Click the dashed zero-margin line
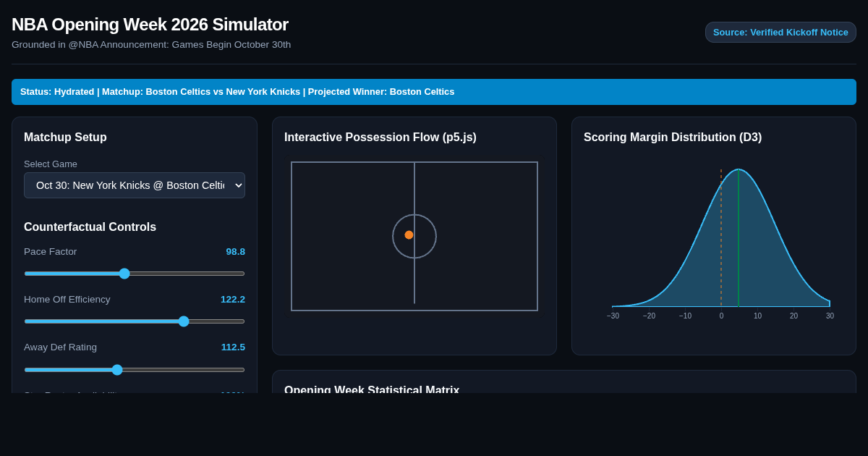The width and height of the screenshot is (868, 456). tap(721, 239)
